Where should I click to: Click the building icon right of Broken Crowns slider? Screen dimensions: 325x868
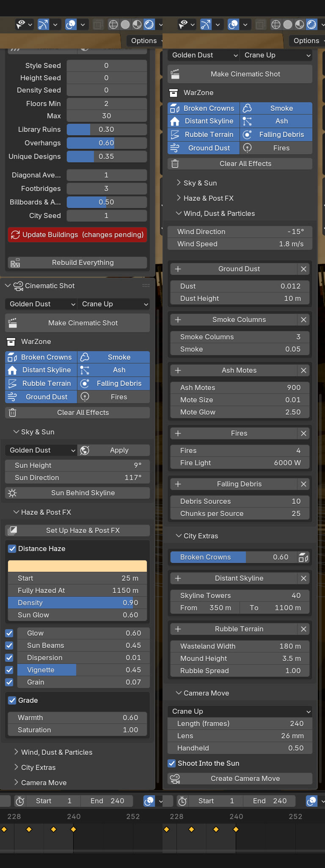click(x=303, y=557)
